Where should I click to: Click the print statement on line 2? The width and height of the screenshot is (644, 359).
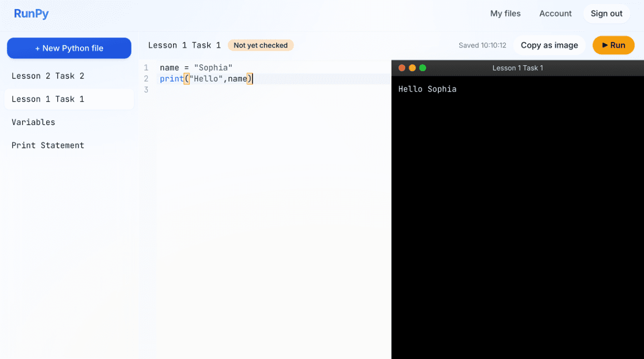[x=206, y=79]
